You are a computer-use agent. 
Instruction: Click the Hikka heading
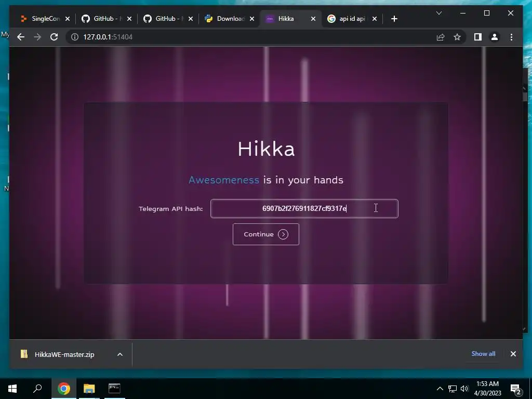(266, 149)
